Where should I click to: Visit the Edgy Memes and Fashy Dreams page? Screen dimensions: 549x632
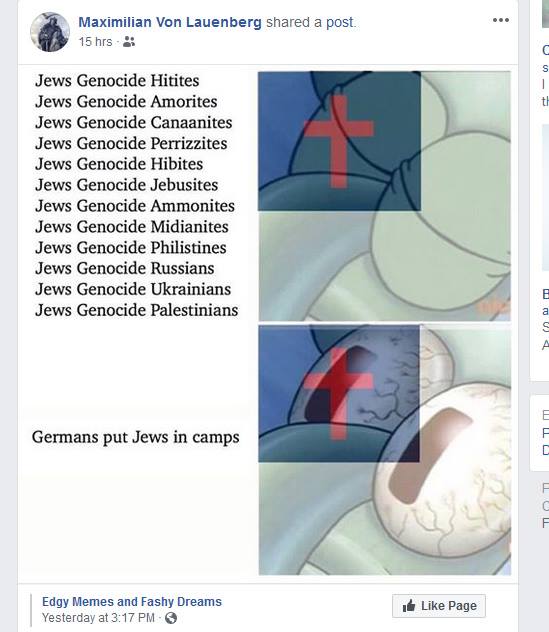pos(132,601)
